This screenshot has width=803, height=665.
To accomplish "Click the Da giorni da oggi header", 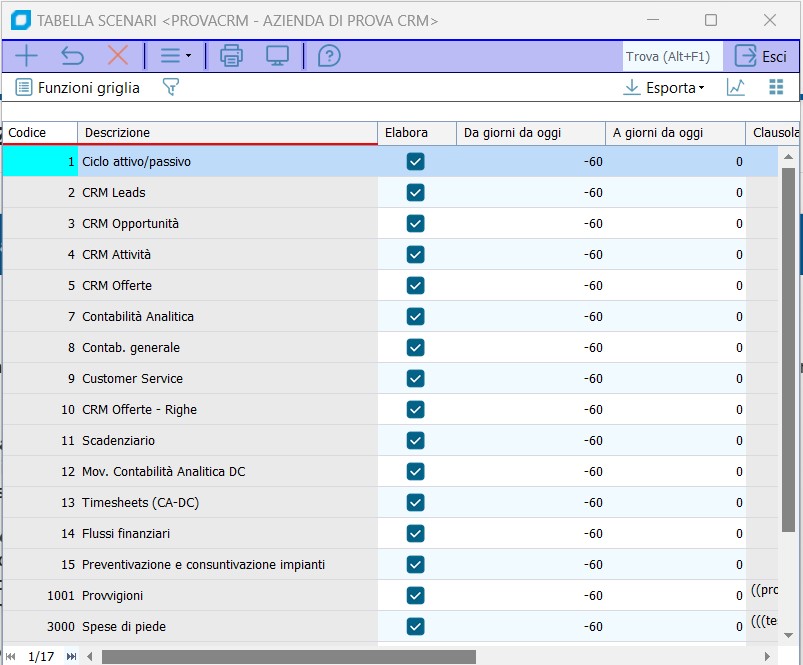I will [x=530, y=133].
